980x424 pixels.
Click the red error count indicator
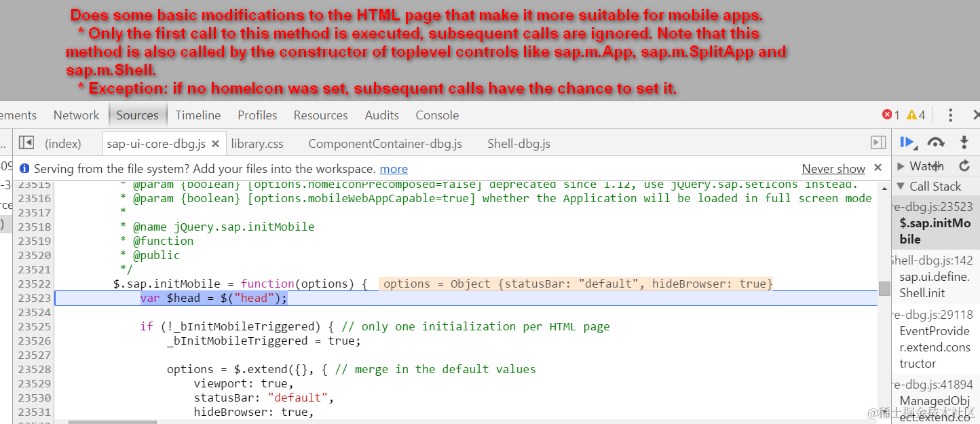point(890,115)
